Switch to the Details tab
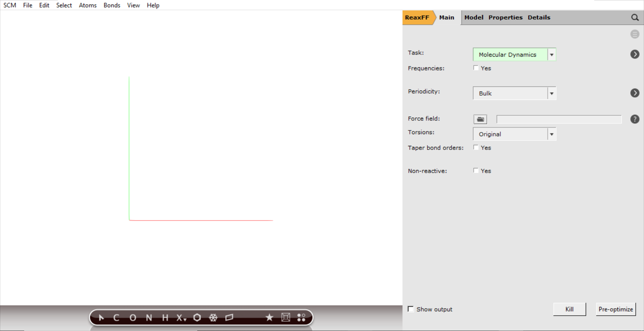 pyautogui.click(x=539, y=17)
